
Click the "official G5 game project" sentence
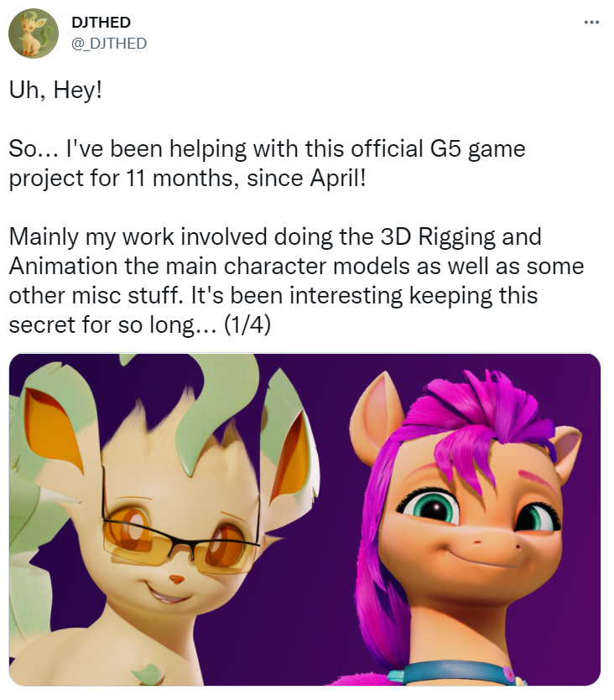point(267,163)
